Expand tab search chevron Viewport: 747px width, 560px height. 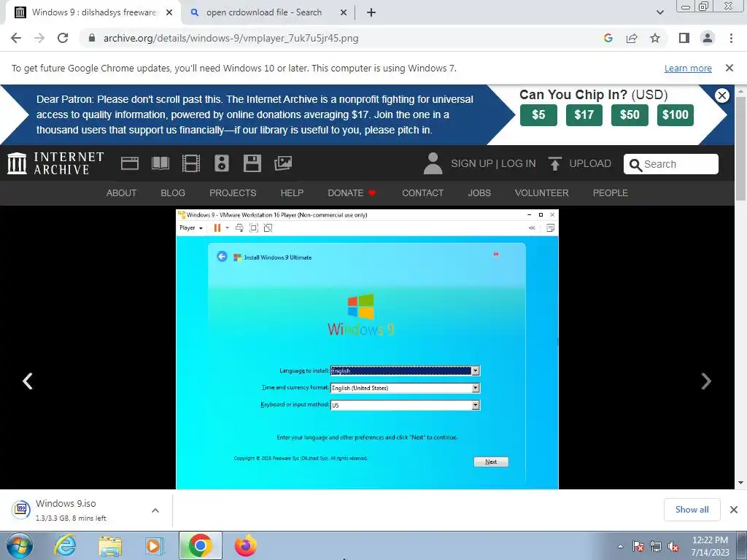click(659, 12)
